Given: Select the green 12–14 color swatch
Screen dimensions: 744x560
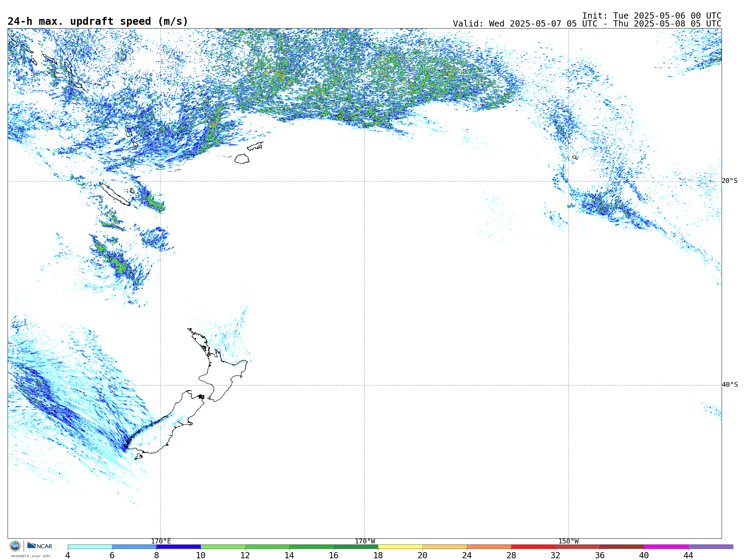Looking at the screenshot, I should [x=267, y=547].
